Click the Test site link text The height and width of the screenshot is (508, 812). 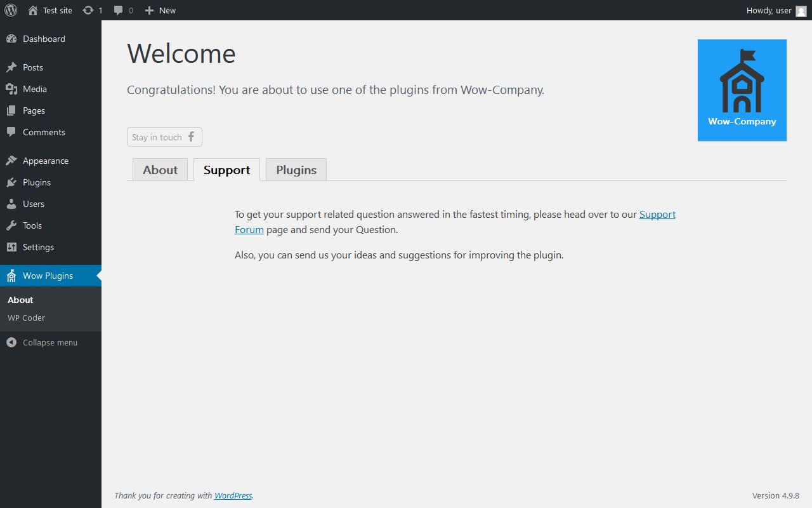(x=58, y=10)
